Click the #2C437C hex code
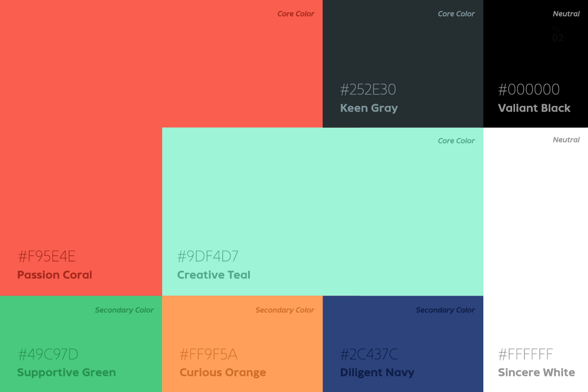This screenshot has width=588, height=392. coord(369,354)
